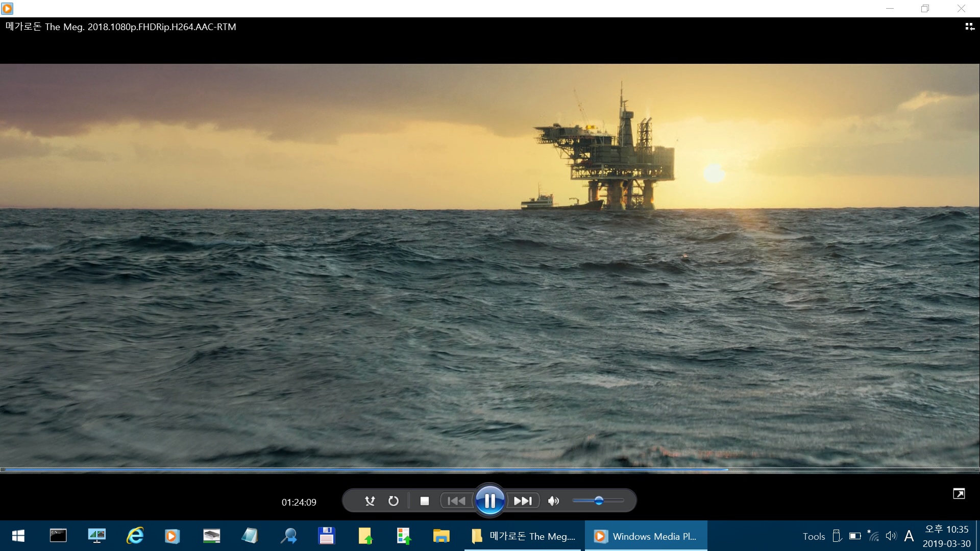Toggle repeat playback button
Viewport: 980px width, 551px height.
pyautogui.click(x=393, y=501)
